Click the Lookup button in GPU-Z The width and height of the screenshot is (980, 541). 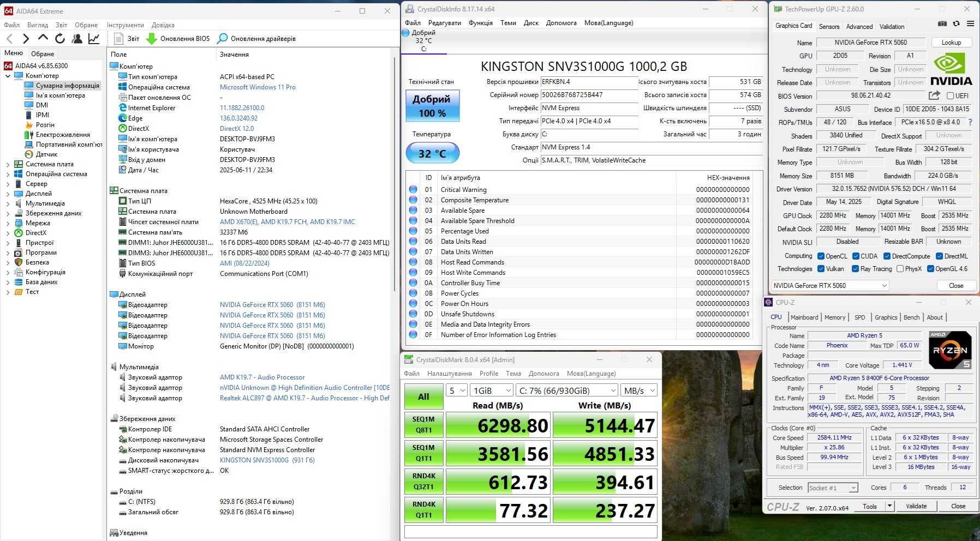click(951, 43)
